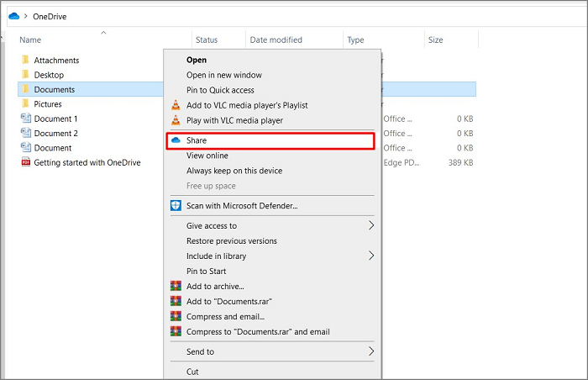
Task: Select View online in the context menu
Action: coord(207,156)
